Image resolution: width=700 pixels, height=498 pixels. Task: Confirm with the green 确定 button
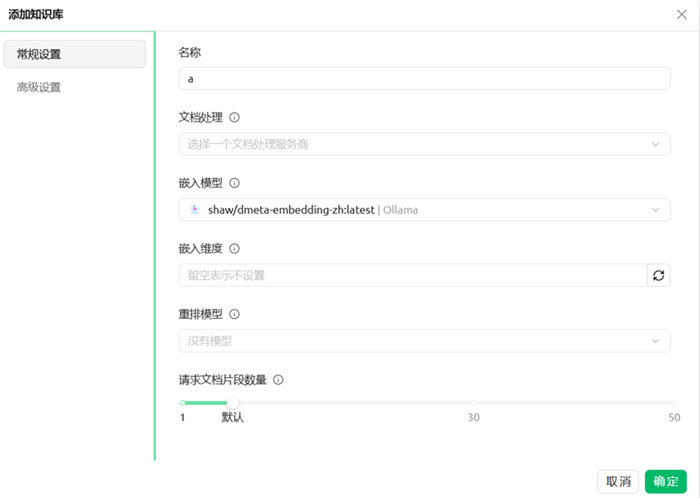(x=665, y=481)
